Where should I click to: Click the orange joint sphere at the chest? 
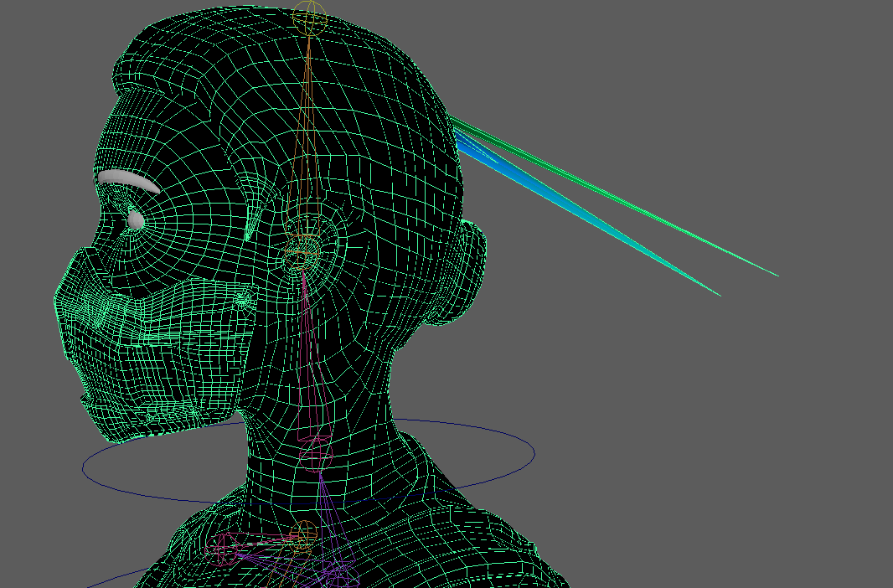[305, 531]
